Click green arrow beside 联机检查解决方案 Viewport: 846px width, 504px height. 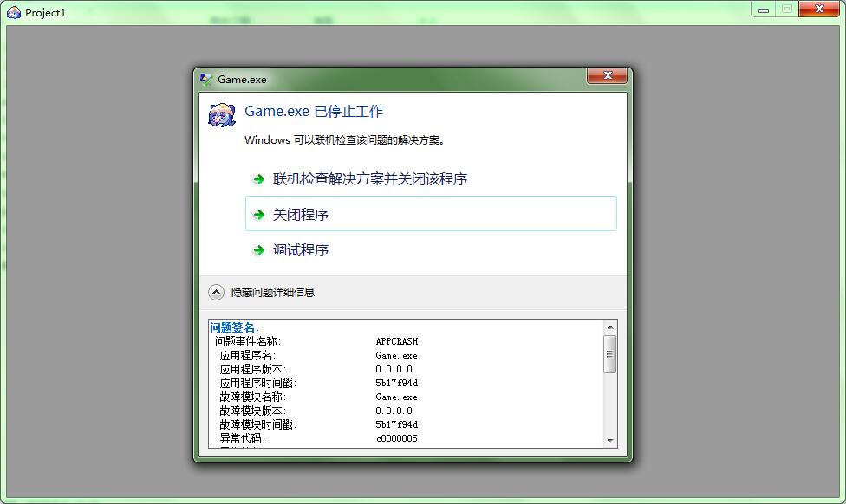pyautogui.click(x=259, y=179)
